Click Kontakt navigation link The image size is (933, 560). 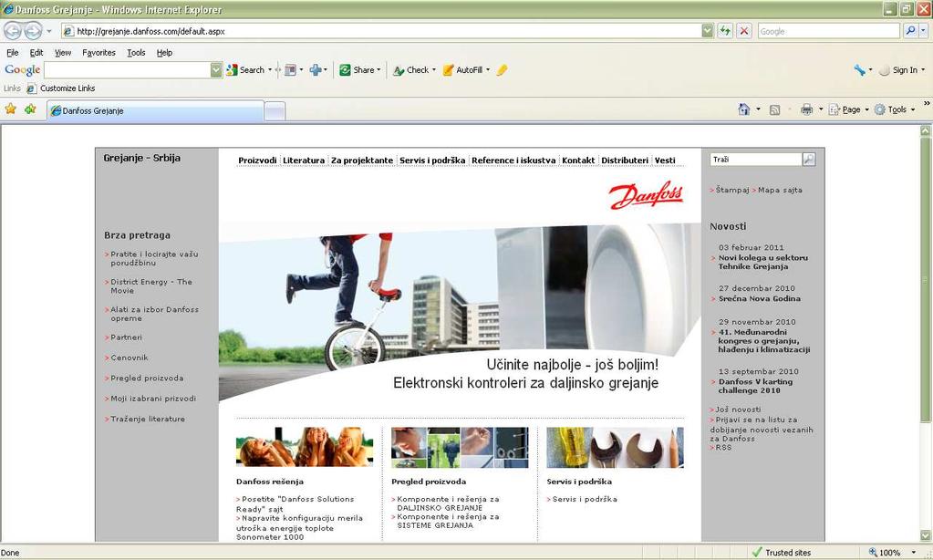click(x=578, y=161)
